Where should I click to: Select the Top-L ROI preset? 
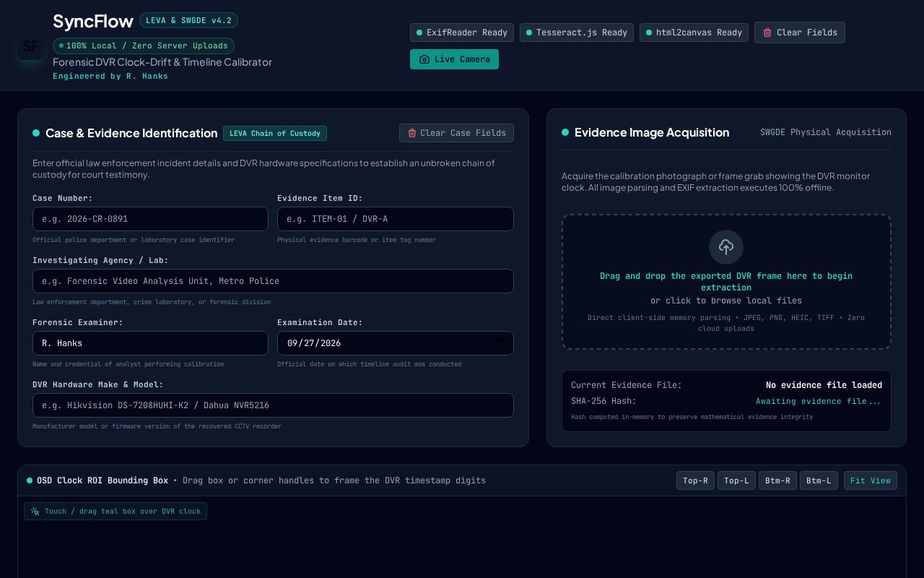pyautogui.click(x=736, y=480)
